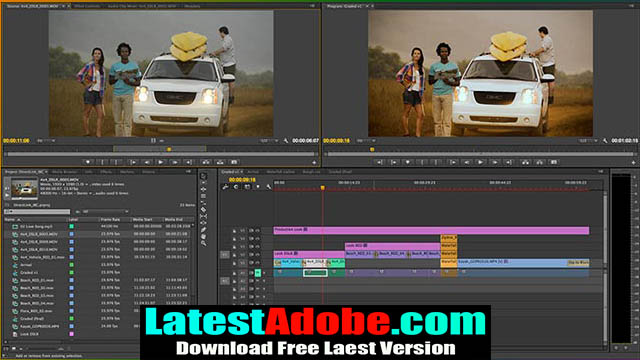Image resolution: width=640 pixels, height=360 pixels.
Task: Switch to the Media Browser tab
Action: [64, 172]
